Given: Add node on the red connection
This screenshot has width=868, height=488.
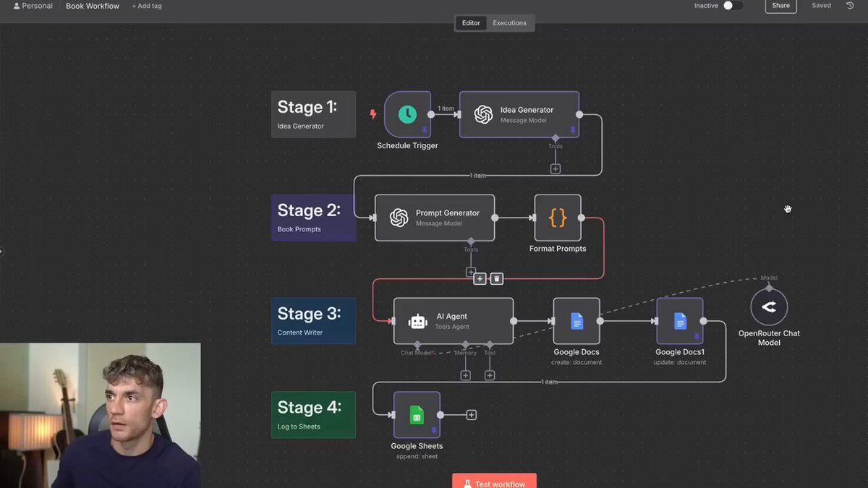Looking at the screenshot, I should 480,278.
